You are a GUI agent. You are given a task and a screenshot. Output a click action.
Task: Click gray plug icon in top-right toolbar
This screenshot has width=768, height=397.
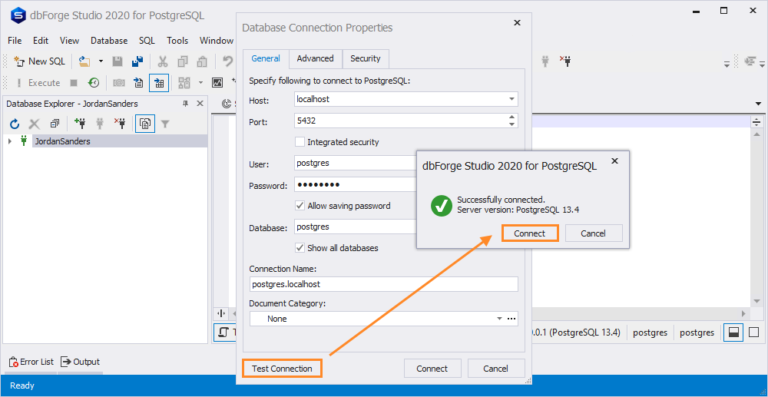point(545,61)
